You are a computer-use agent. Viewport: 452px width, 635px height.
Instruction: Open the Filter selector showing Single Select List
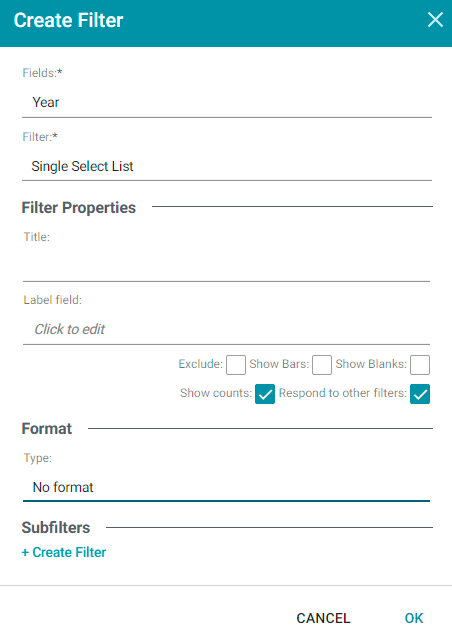(x=227, y=166)
